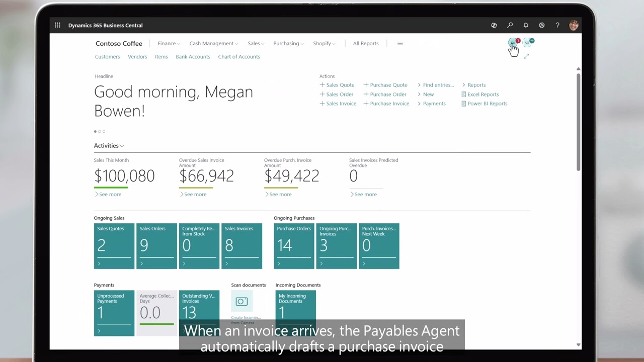The height and width of the screenshot is (362, 644).
Task: Open the Sales Invoices tile
Action: coord(242,246)
